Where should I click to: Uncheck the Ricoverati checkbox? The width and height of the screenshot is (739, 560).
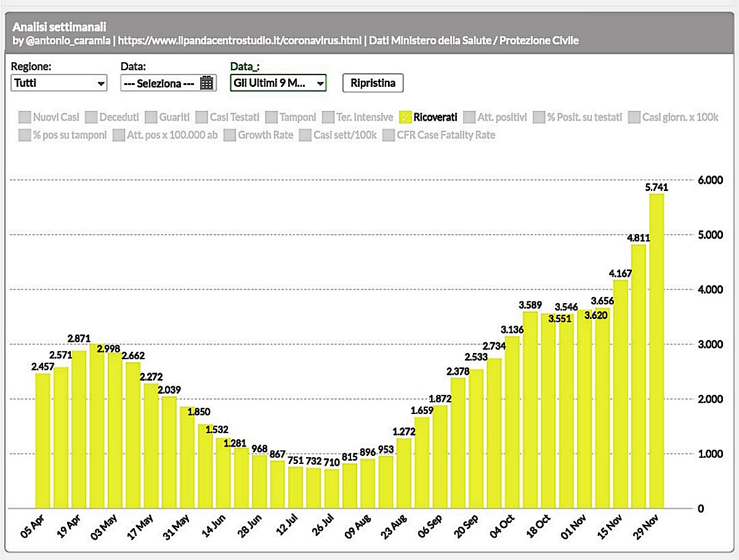tap(405, 117)
